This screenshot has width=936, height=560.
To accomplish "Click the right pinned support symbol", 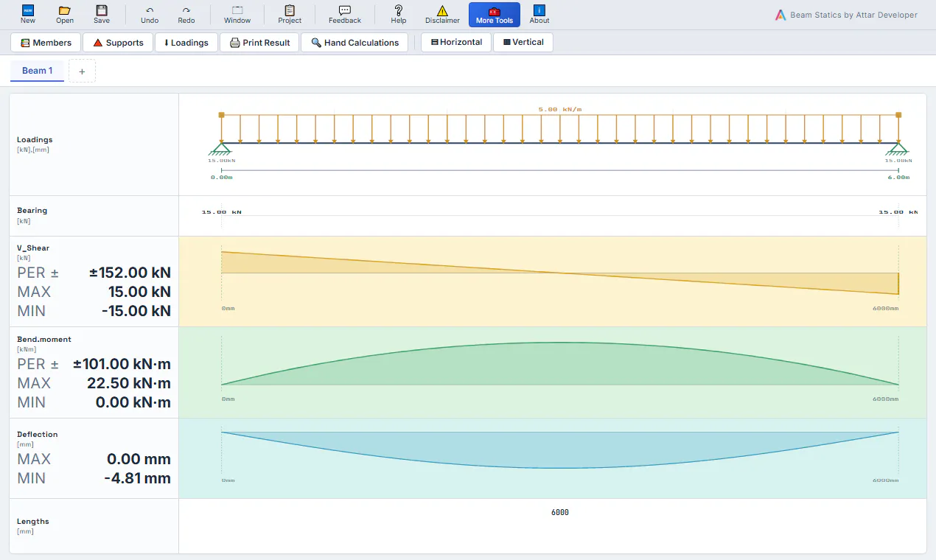I will click(x=898, y=149).
